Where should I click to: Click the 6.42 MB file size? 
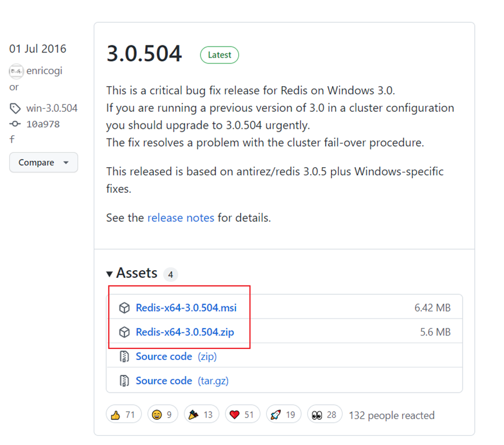pos(432,308)
